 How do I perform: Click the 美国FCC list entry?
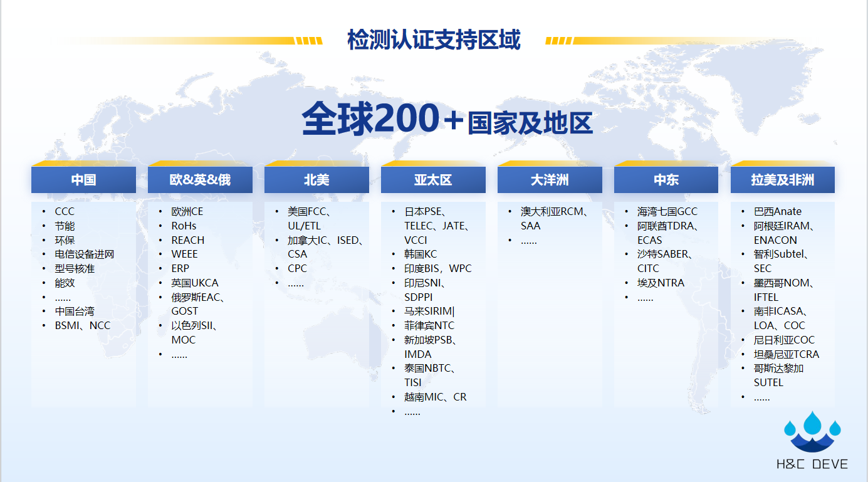(310, 212)
